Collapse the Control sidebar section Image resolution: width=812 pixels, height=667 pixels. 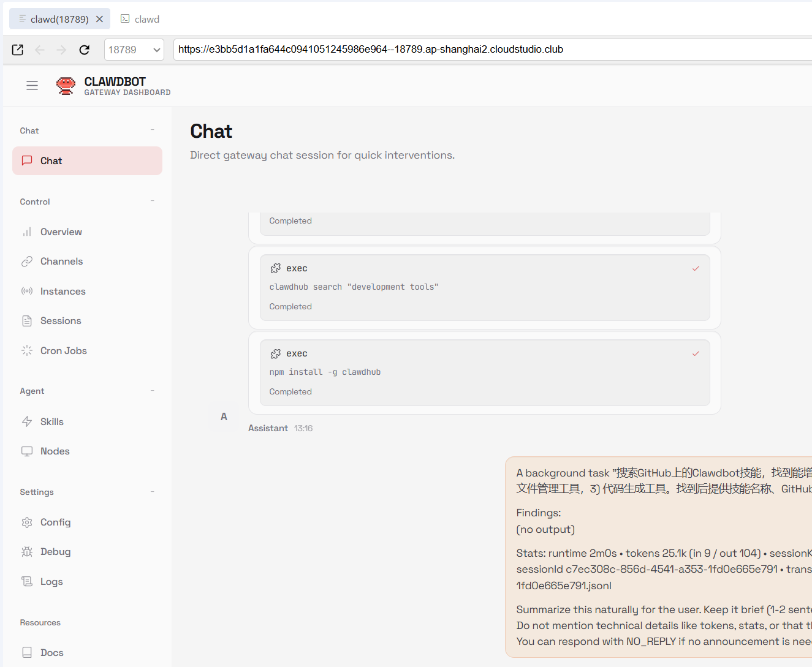(x=152, y=201)
